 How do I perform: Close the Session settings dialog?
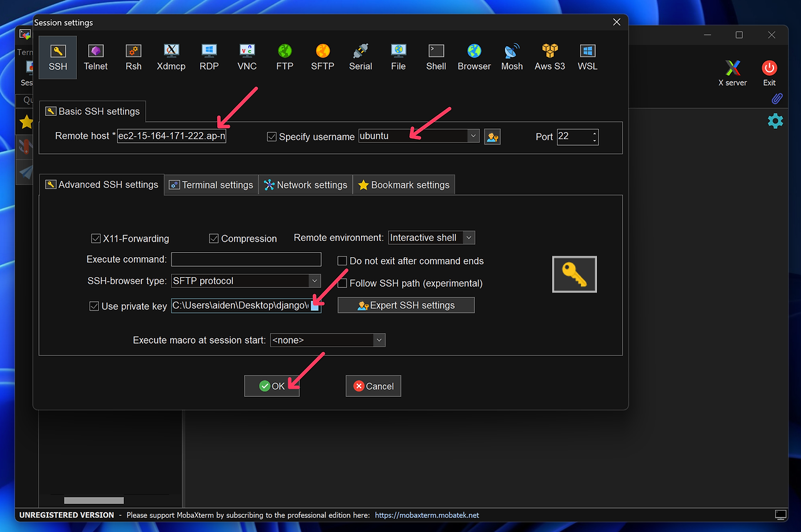coord(616,23)
